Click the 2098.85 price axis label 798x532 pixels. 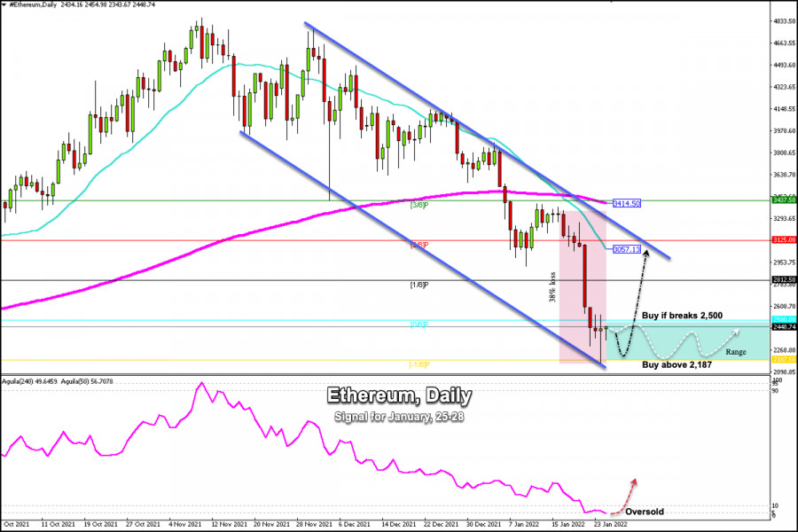point(785,372)
